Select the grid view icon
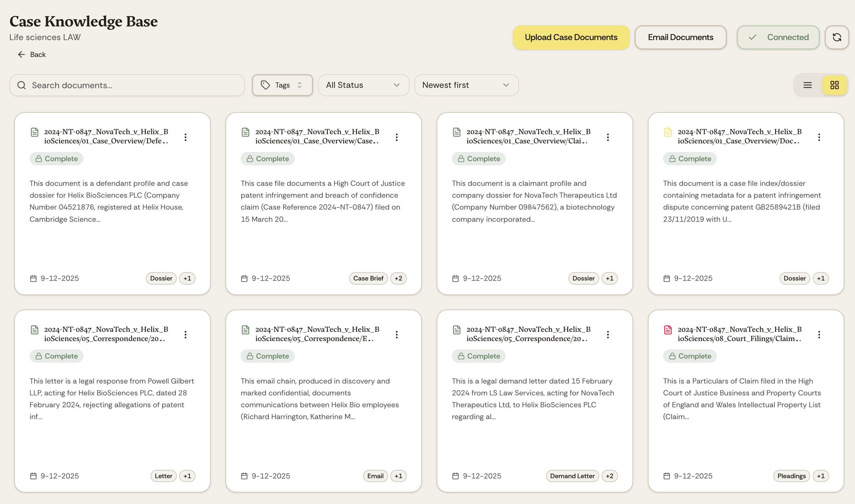Viewport: 855px width, 504px height. tap(835, 85)
